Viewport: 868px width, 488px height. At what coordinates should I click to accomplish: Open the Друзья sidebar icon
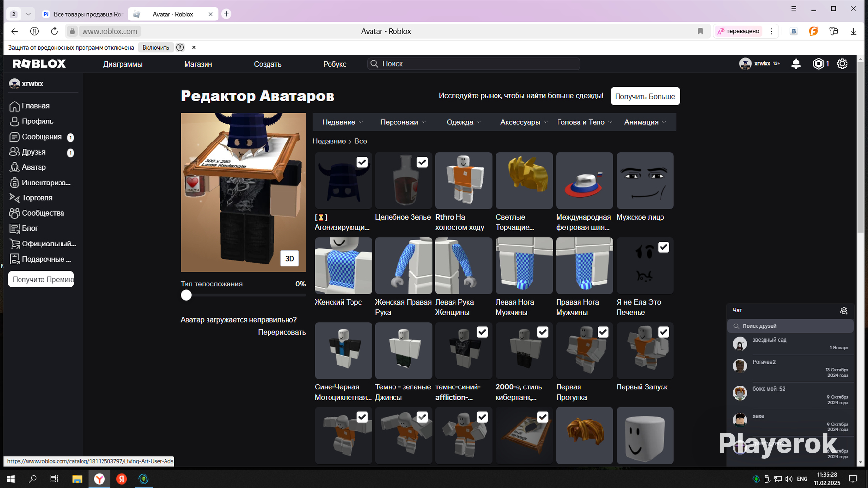click(x=15, y=152)
